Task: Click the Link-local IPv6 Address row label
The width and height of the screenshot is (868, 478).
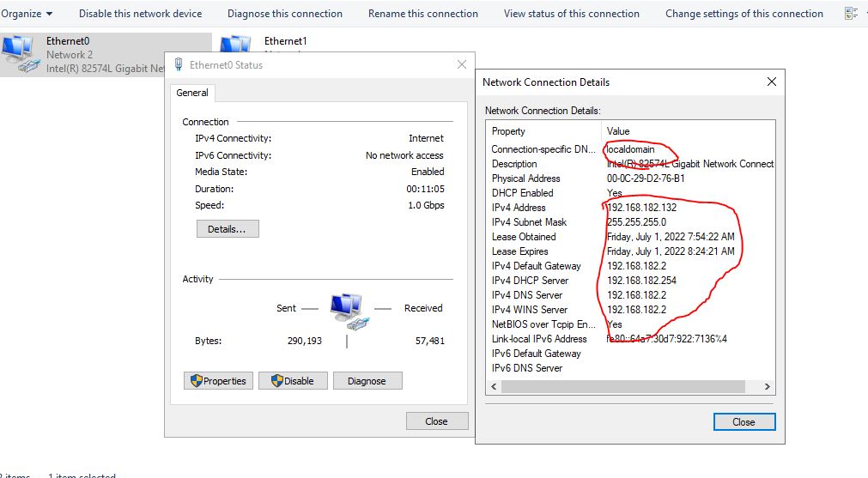Action: pos(539,339)
